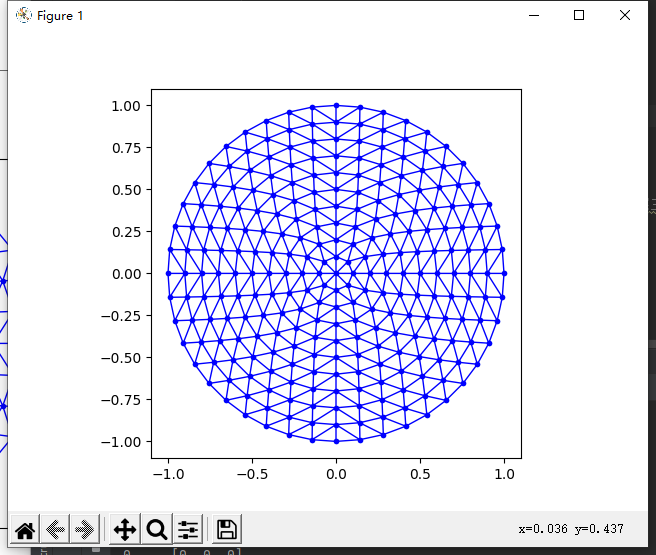The width and height of the screenshot is (656, 555).
Task: Click the Figure 1 title text
Action: pos(60,16)
